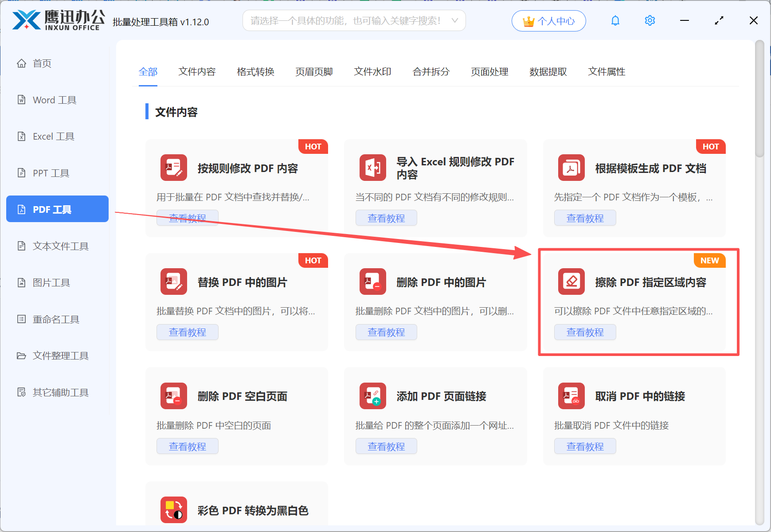Screen dimensions: 771x532
Task: Open the 彩色 PDF 转换为黑白色 title
Action: 253,510
